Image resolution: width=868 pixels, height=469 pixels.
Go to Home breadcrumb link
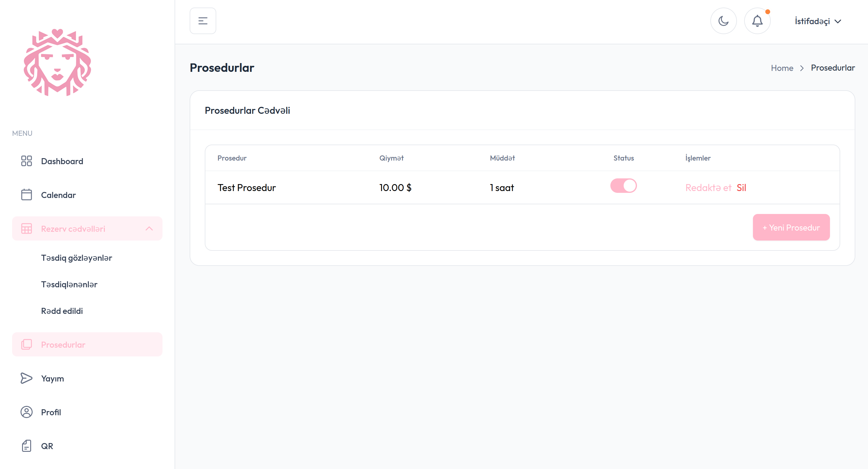(x=782, y=68)
